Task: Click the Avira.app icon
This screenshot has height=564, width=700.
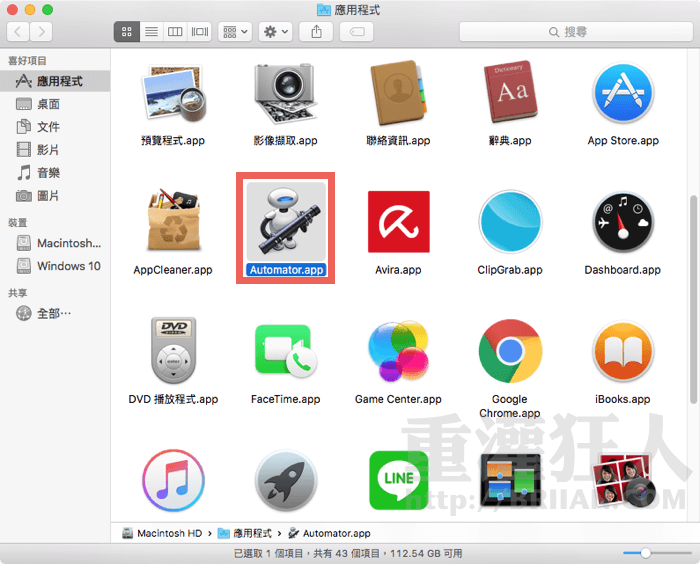Action: (398, 222)
